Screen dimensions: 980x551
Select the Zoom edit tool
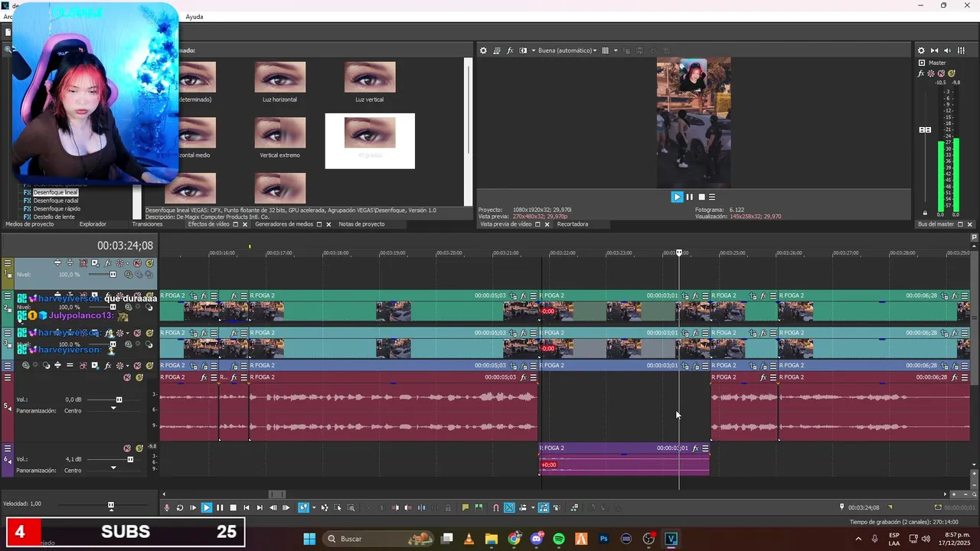coord(351,507)
